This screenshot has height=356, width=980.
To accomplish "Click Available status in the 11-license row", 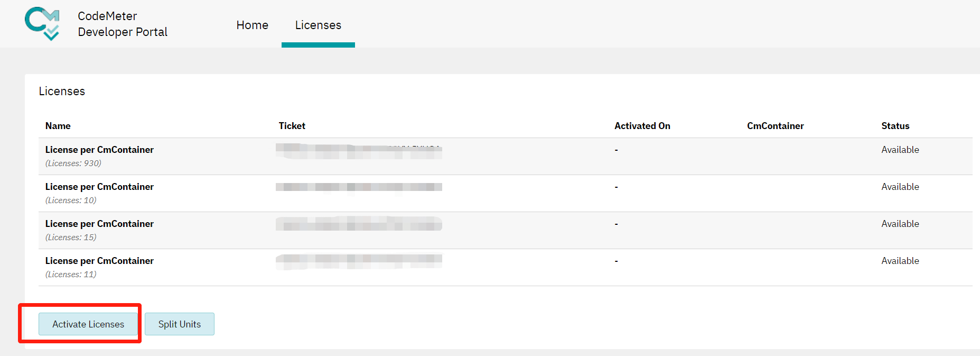I will click(900, 261).
